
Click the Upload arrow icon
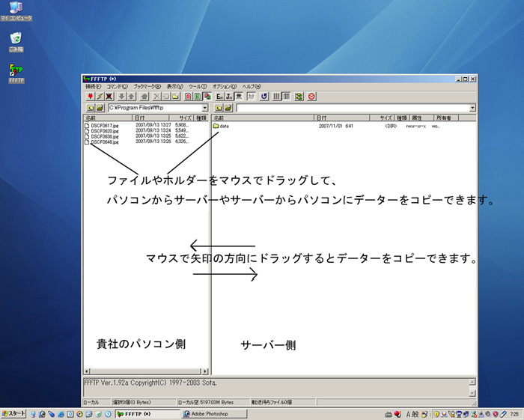pos(131,97)
